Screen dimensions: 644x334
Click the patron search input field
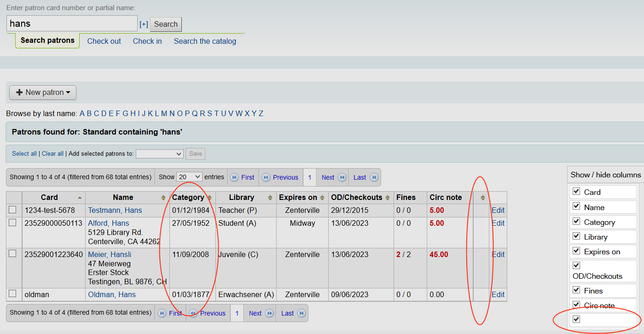coord(72,23)
